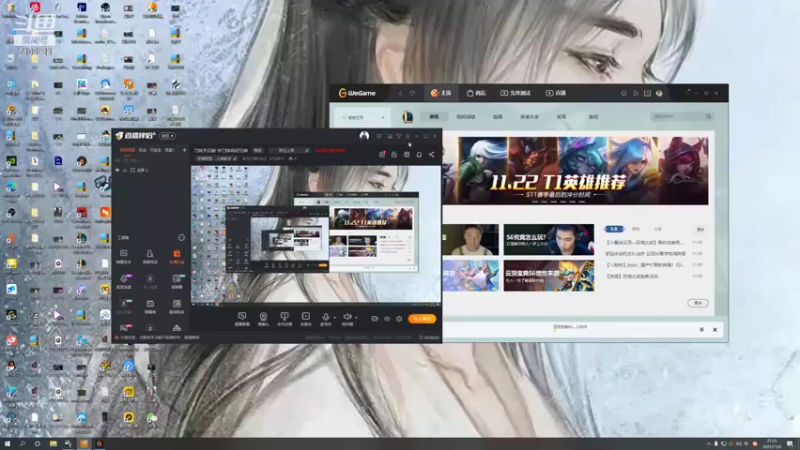Click the WeGame logo
This screenshot has width=800, height=450.
[357, 93]
